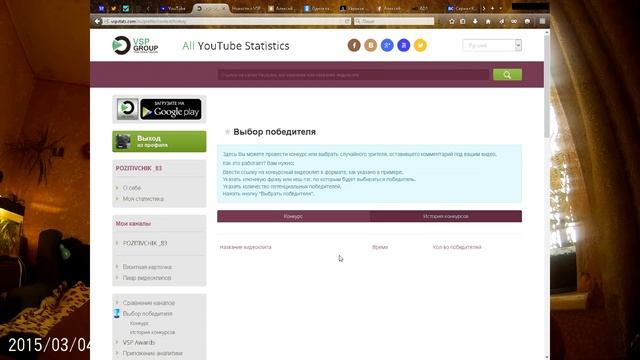Click the send/share paper-plane toolbar icon
The width and height of the screenshot is (640, 360).
coord(501,21)
